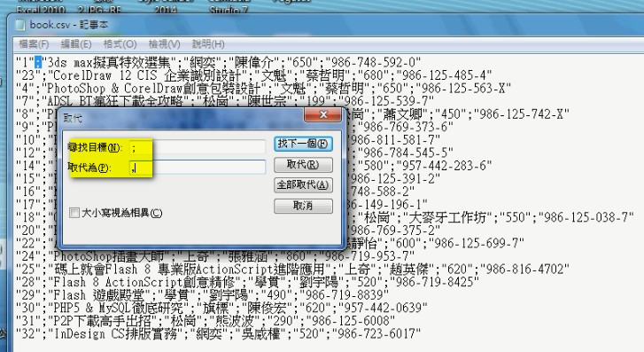Open the 說明(H) menu
Viewport: 644px width, 352px height.
click(x=208, y=44)
